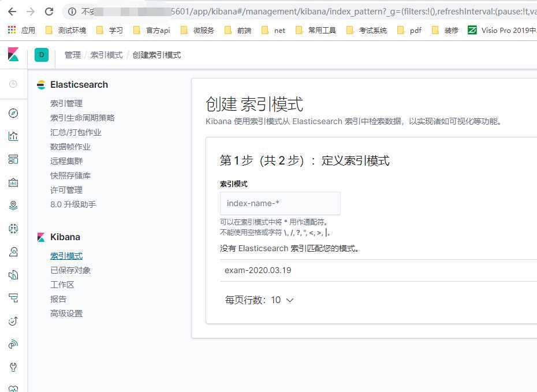
Task: Open the 学习 bookmark folder
Action: pyautogui.click(x=110, y=30)
